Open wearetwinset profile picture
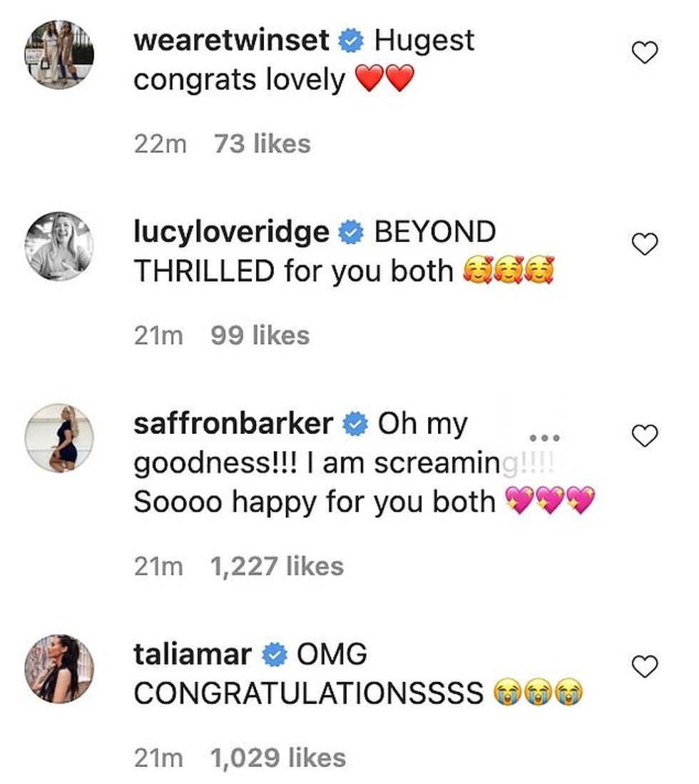699x784 pixels. [59, 54]
